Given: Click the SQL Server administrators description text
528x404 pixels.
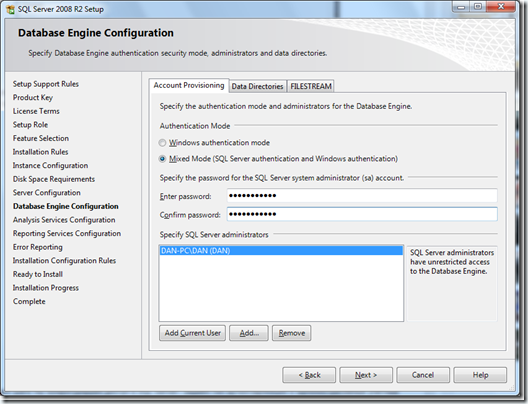Looking at the screenshot, I should tap(452, 262).
